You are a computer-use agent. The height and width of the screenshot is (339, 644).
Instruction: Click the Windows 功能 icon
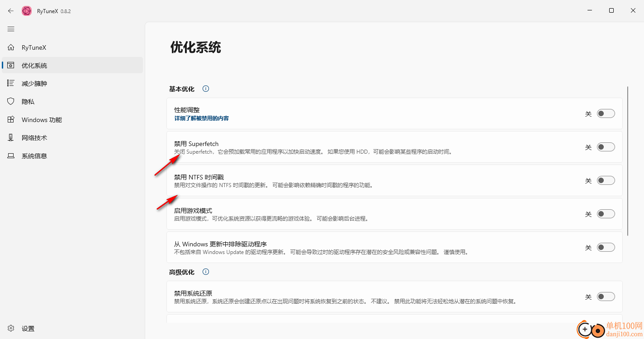click(x=11, y=120)
